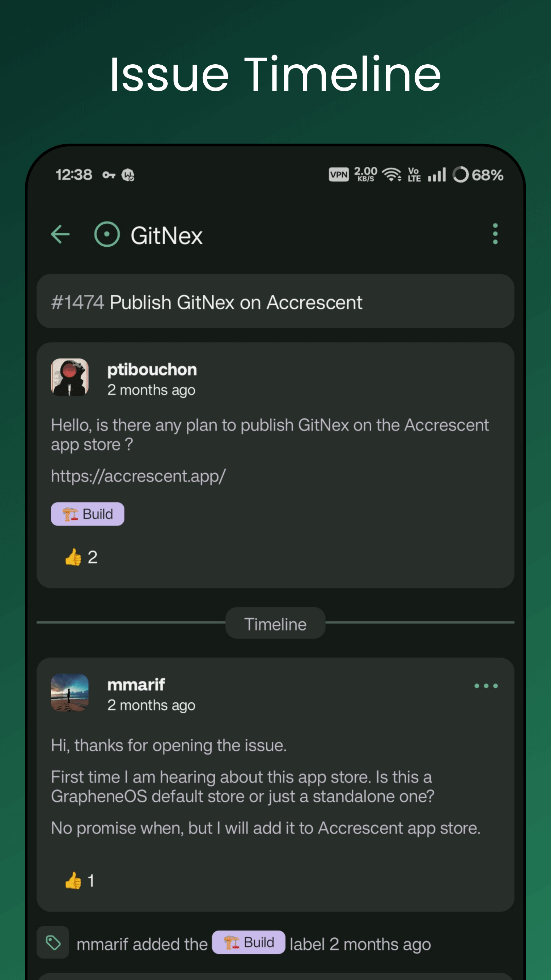Tap ptibouchon's avatar picture
Screen dimensions: 551x980
point(70,377)
